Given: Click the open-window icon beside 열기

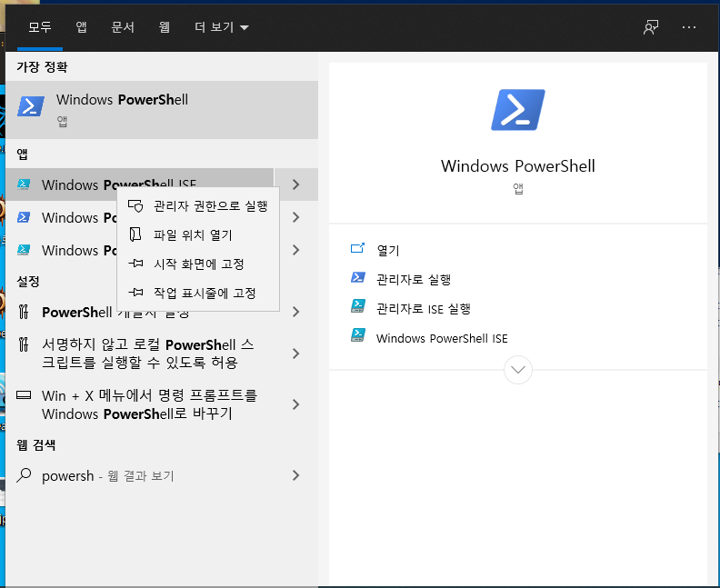Looking at the screenshot, I should tap(357, 248).
